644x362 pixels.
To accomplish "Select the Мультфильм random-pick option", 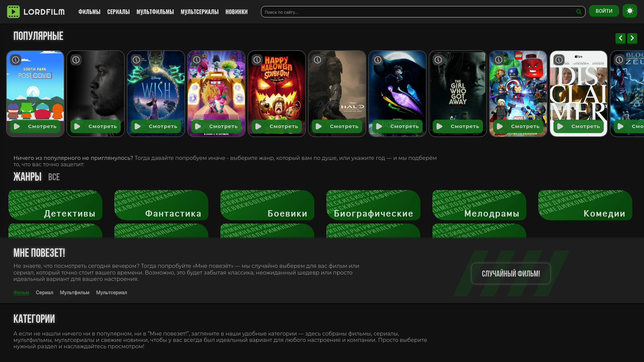I will (74, 293).
